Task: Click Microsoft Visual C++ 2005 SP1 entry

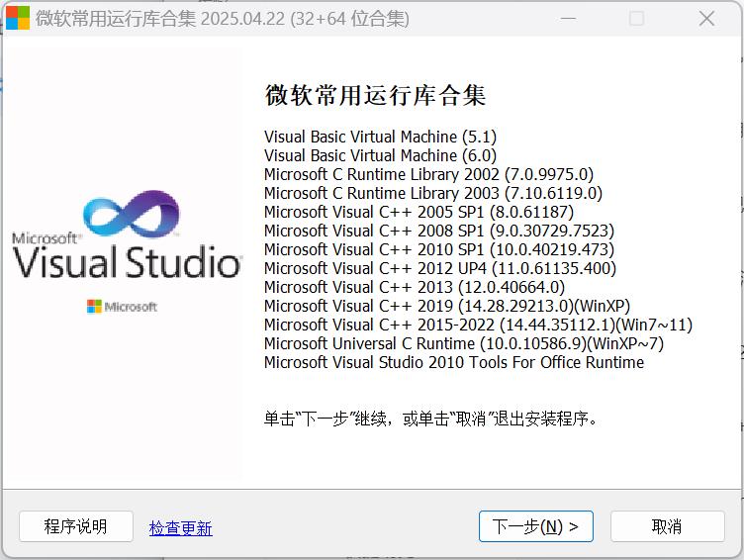Action: pos(418,212)
